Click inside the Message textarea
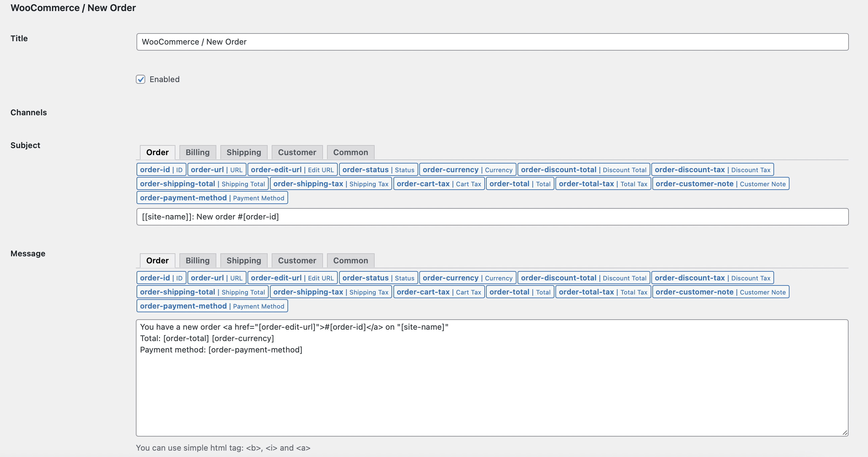Screen dimensions: 868x457 pos(492,378)
